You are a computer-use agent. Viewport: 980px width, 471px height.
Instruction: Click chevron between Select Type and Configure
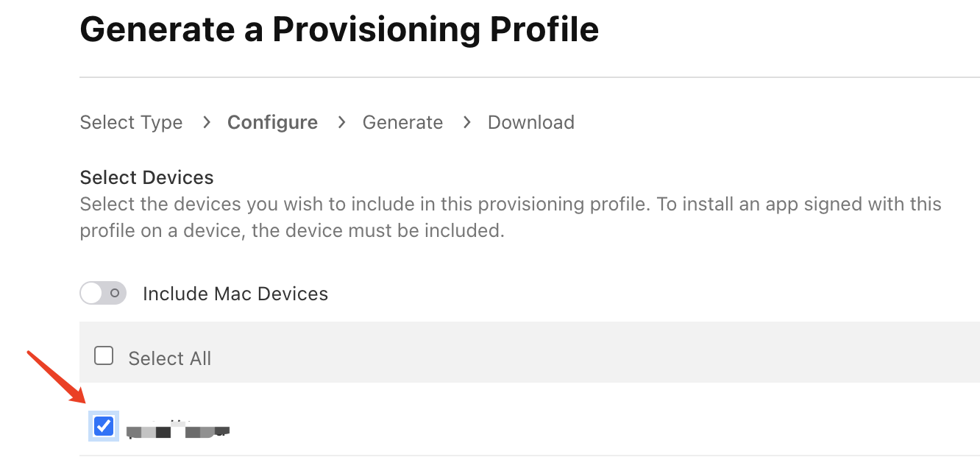tap(207, 122)
